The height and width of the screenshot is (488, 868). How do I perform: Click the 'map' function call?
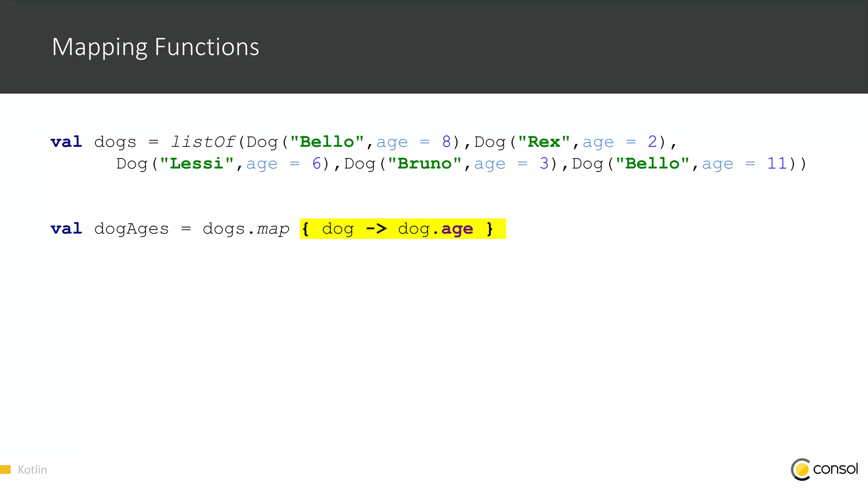point(273,230)
